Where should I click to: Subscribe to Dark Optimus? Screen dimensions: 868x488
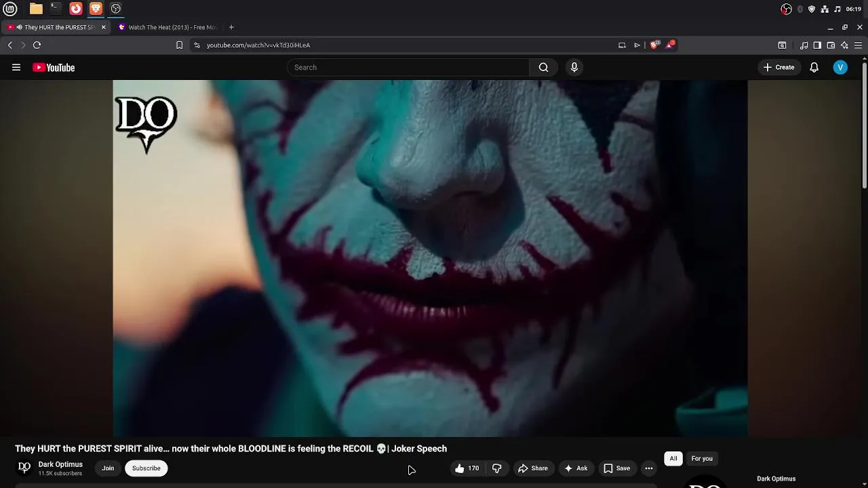[146, 468]
